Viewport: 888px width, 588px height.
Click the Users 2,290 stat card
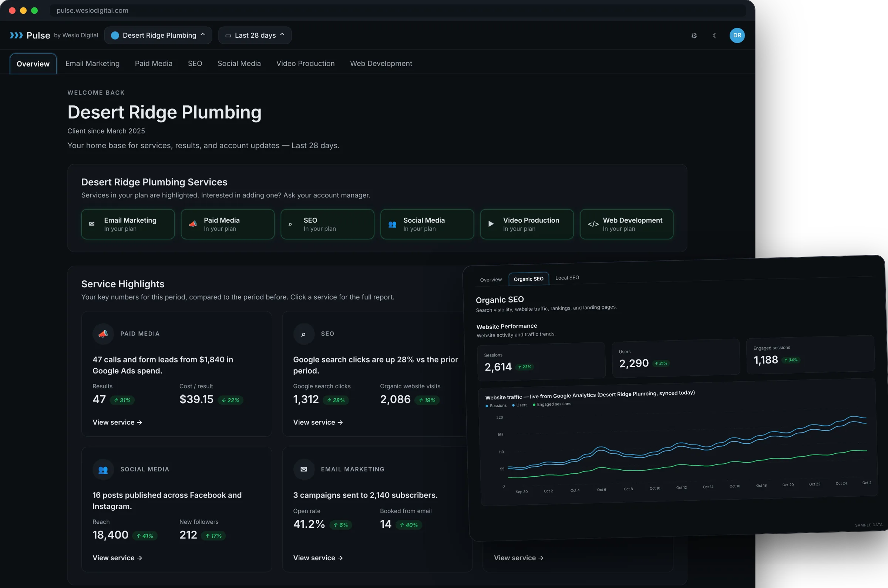(676, 358)
